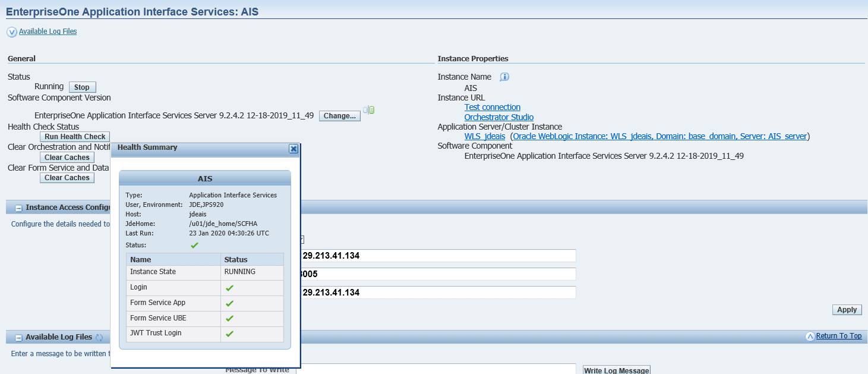Click the green check for Form Service App
Image resolution: width=868 pixels, height=374 pixels.
(x=229, y=303)
